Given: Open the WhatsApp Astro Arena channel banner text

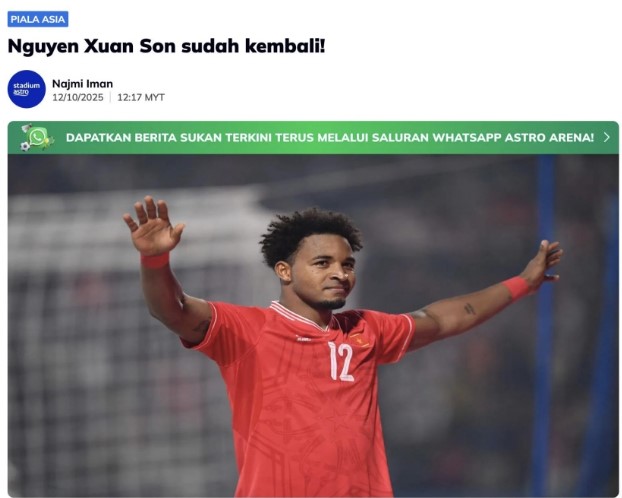Looking at the screenshot, I should tap(330, 138).
